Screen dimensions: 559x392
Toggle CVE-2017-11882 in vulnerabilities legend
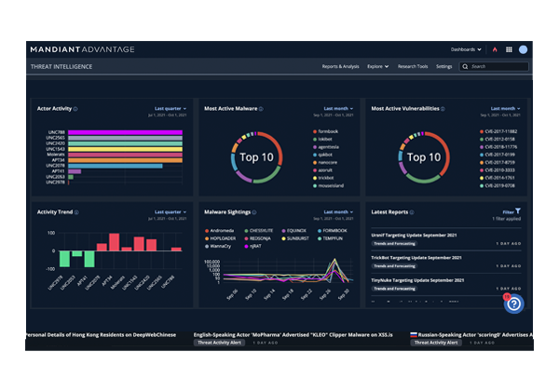point(498,131)
